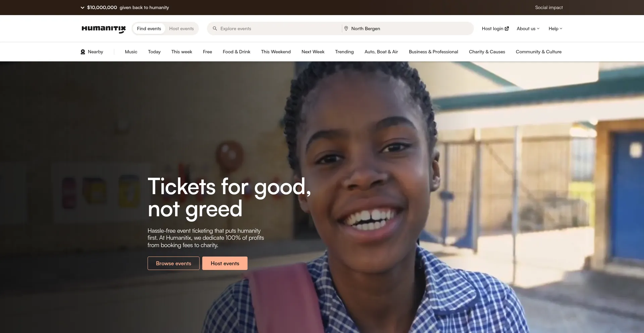
Task: Switch to Find events toggle
Action: click(149, 29)
